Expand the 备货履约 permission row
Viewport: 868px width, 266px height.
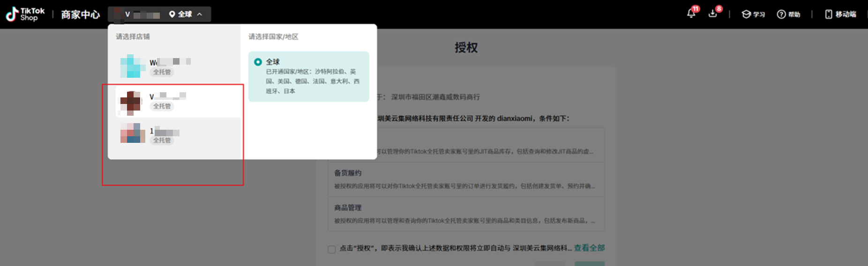[x=465, y=179]
